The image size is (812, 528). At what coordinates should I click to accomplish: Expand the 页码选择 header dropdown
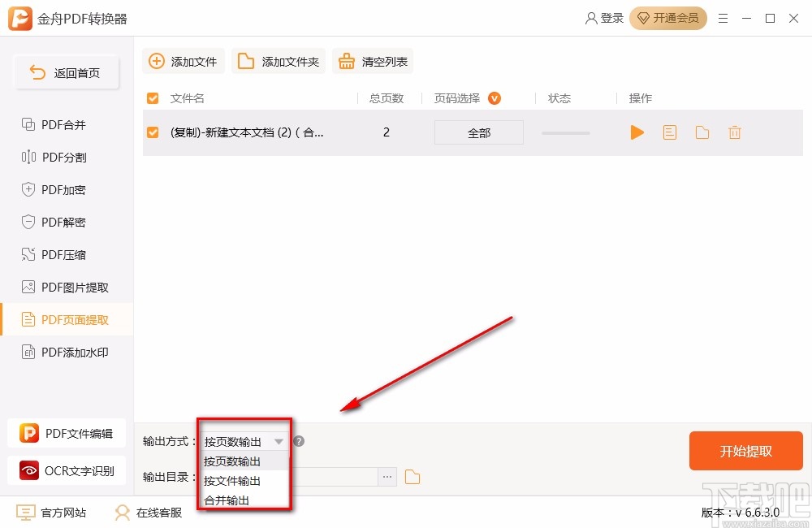(x=497, y=97)
